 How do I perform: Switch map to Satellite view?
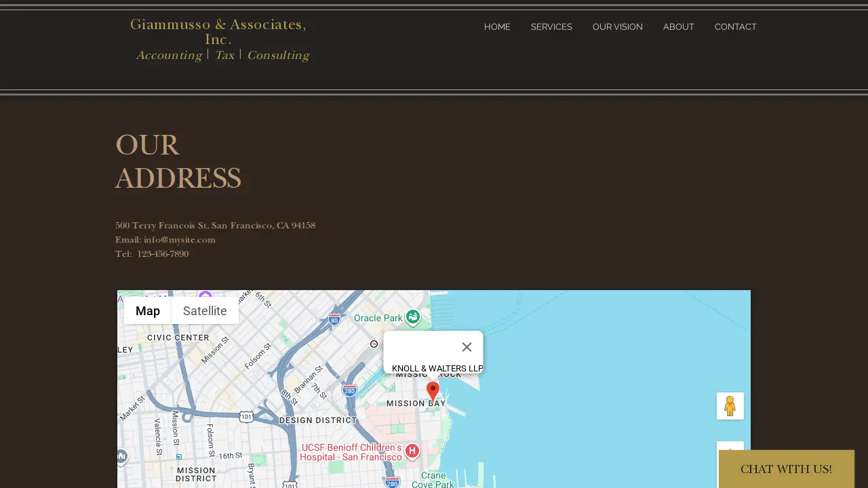pos(205,311)
